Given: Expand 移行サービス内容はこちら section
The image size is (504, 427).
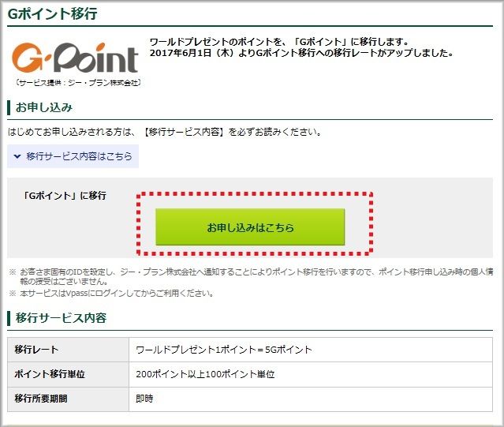Looking at the screenshot, I should click(73, 156).
